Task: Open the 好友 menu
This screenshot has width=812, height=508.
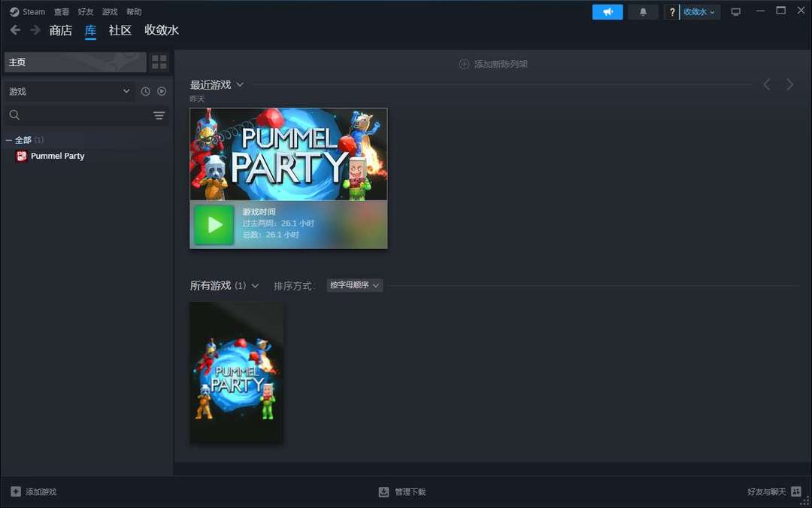Action: pos(86,12)
